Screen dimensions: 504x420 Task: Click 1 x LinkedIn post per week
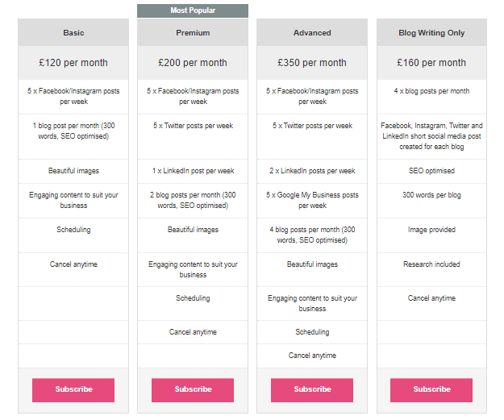point(193,171)
